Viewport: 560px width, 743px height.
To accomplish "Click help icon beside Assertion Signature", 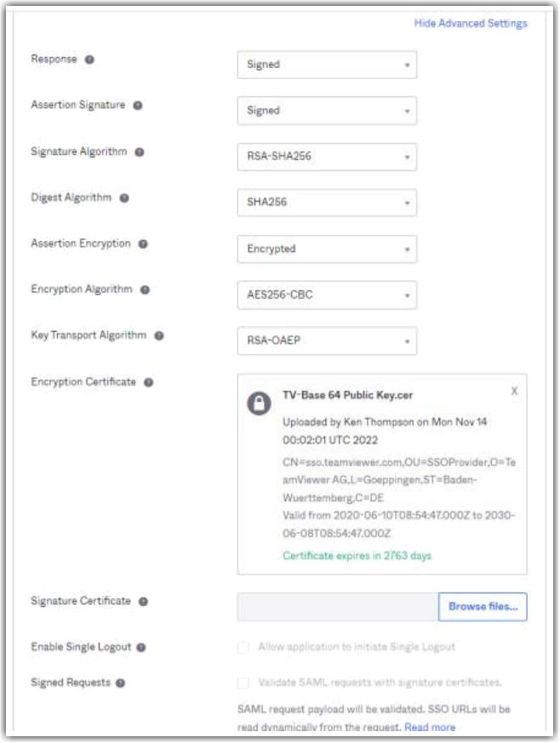I will pos(138,106).
